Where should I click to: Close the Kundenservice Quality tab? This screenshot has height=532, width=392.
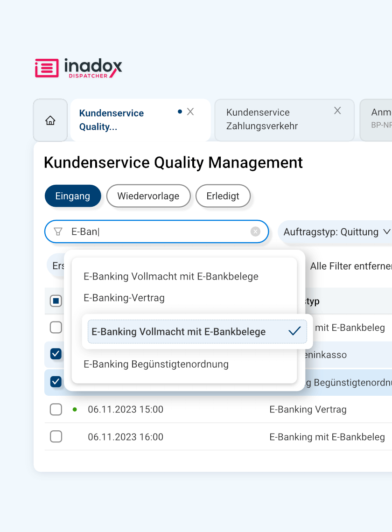[x=190, y=112]
